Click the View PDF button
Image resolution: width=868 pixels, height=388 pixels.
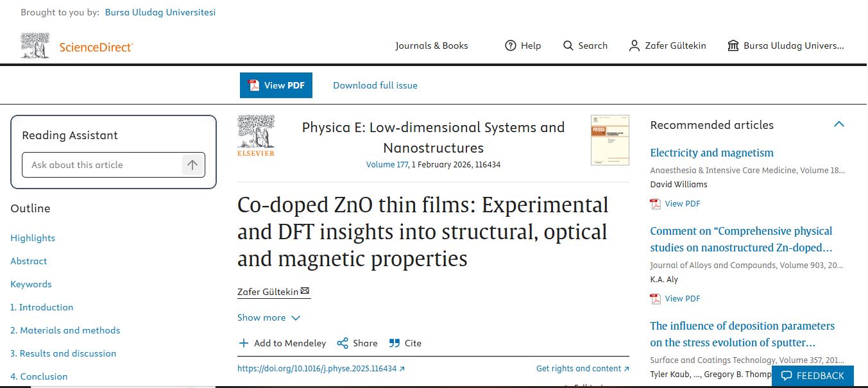click(x=276, y=85)
